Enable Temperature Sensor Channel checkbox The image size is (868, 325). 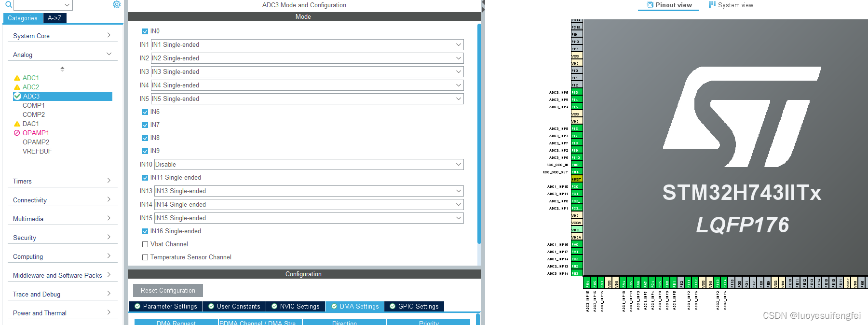click(x=145, y=257)
